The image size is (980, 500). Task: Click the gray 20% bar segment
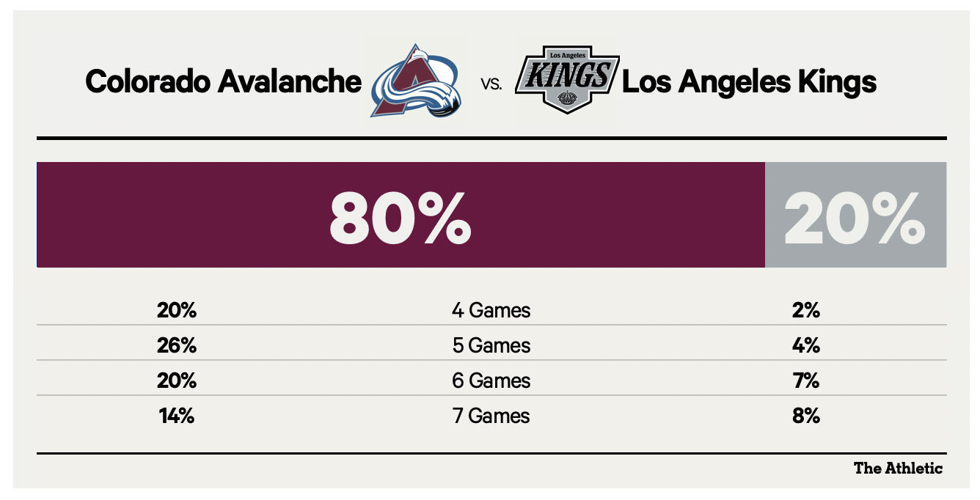(x=855, y=215)
